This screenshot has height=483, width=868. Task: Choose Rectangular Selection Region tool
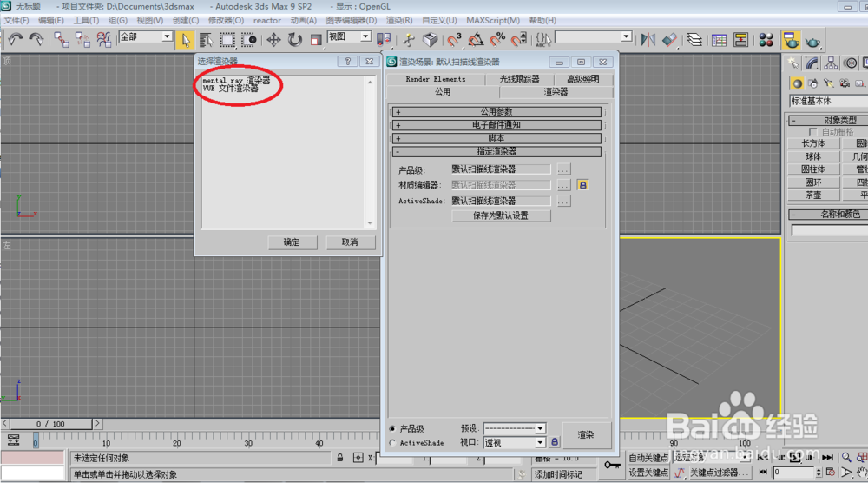(x=227, y=40)
